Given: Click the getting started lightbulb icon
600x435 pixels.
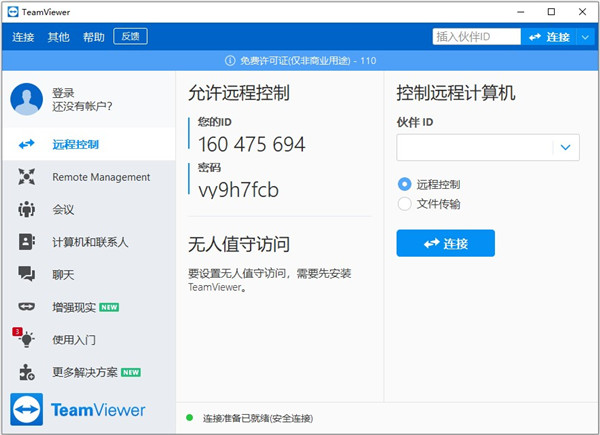Looking at the screenshot, I should 27,339.
